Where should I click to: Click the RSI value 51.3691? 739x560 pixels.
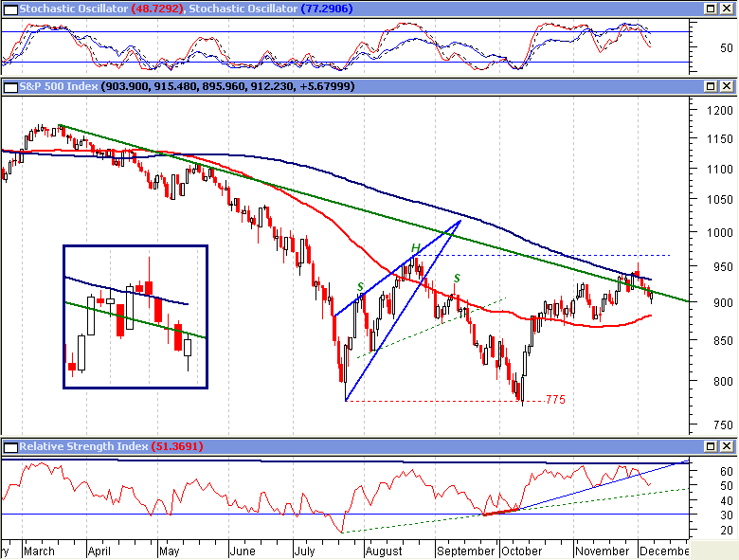(x=177, y=446)
